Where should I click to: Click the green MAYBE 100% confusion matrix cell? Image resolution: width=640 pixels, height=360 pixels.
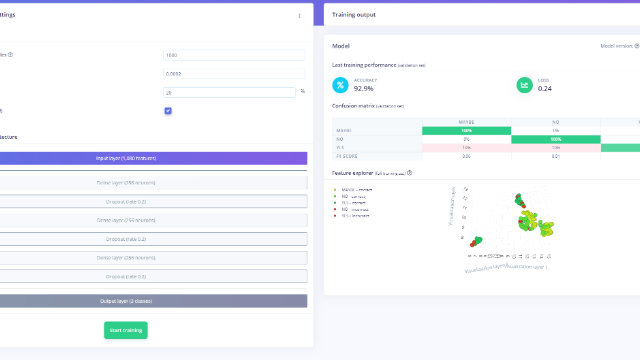tap(467, 131)
